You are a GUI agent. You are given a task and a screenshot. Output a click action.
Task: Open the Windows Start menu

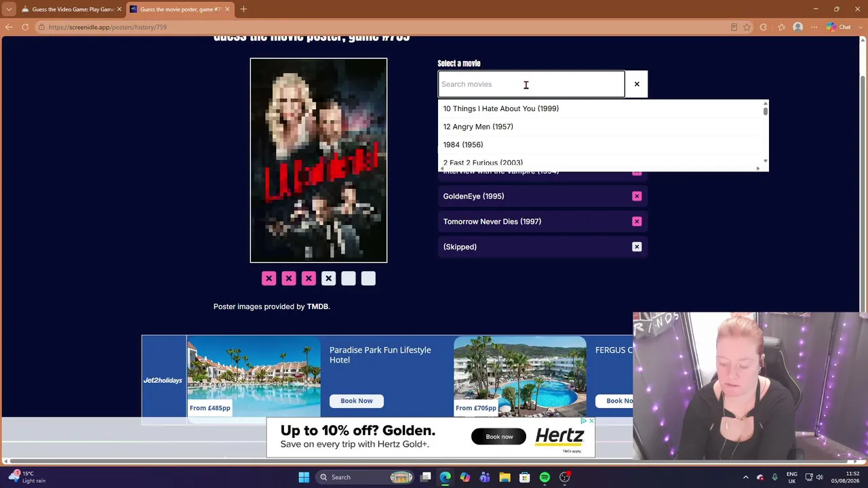coord(304,477)
